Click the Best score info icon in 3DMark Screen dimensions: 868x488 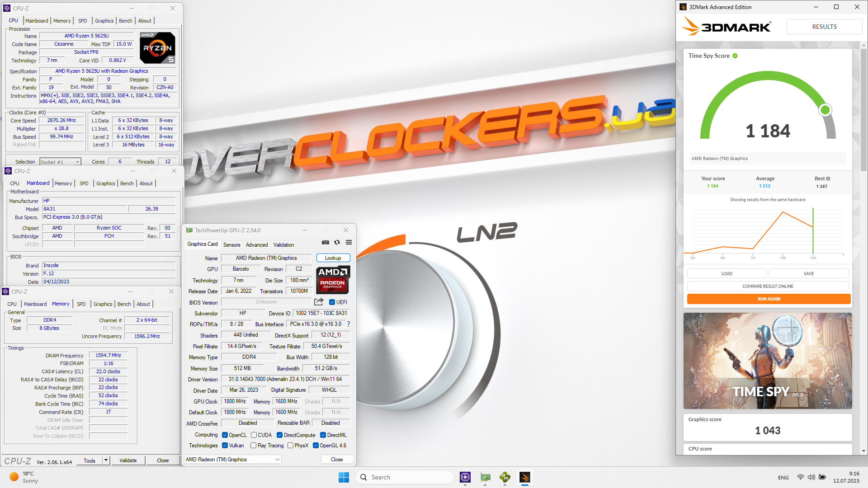pos(828,178)
